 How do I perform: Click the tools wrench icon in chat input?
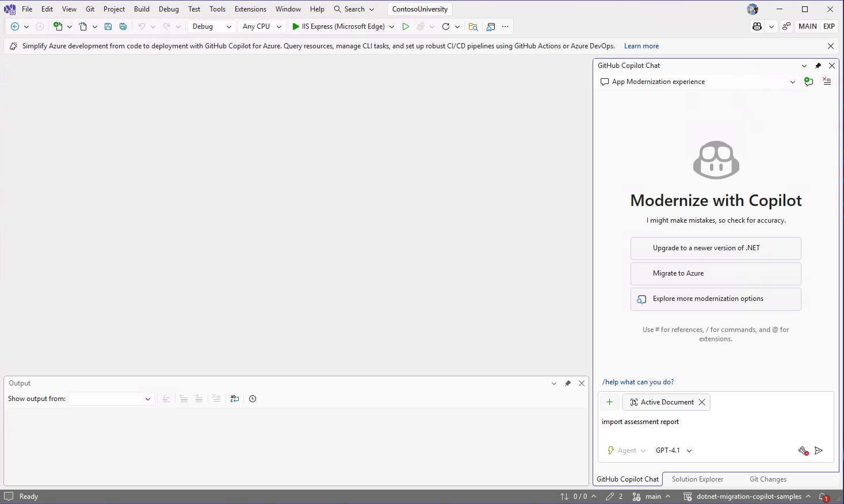804,450
